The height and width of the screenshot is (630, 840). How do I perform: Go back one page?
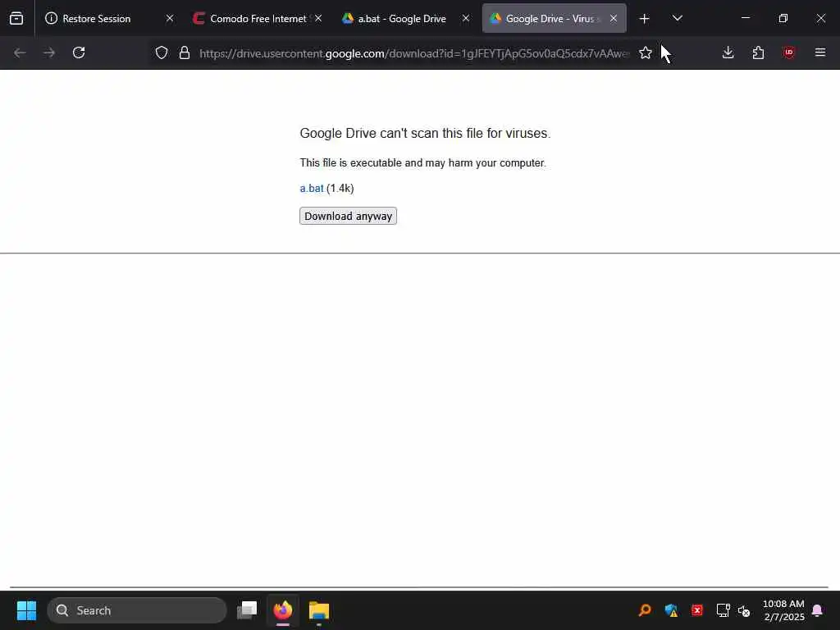20,52
